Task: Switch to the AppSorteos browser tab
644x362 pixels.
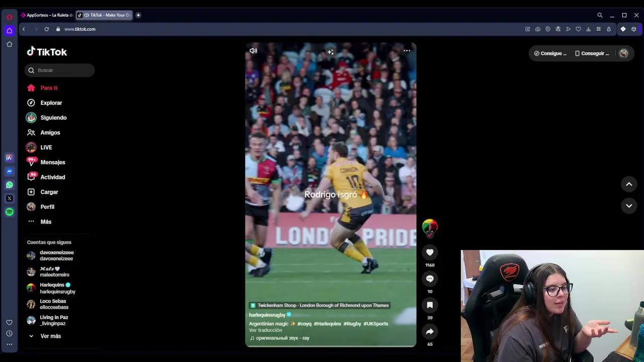Action: [x=47, y=15]
